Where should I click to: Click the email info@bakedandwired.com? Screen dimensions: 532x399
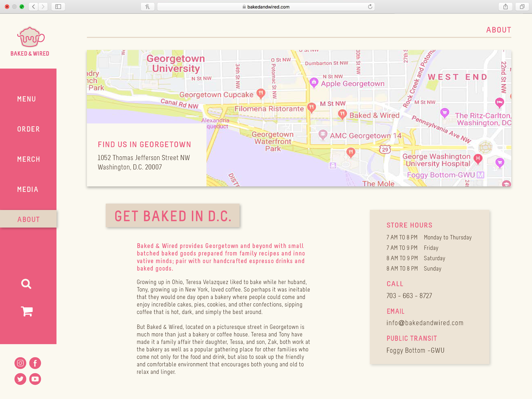click(x=425, y=323)
